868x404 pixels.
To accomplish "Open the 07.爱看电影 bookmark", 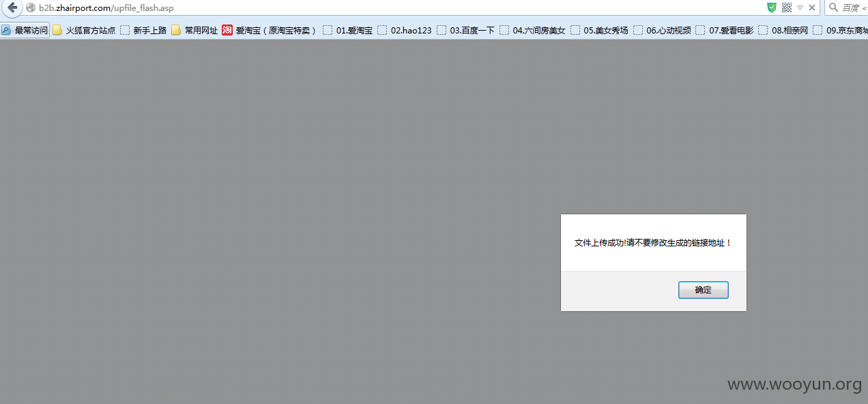I will (725, 30).
